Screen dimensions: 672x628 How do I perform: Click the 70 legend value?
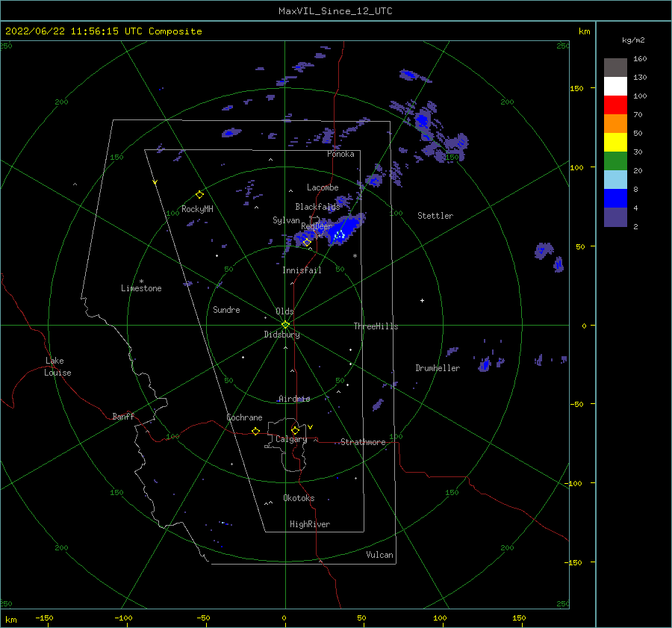pyautogui.click(x=638, y=115)
